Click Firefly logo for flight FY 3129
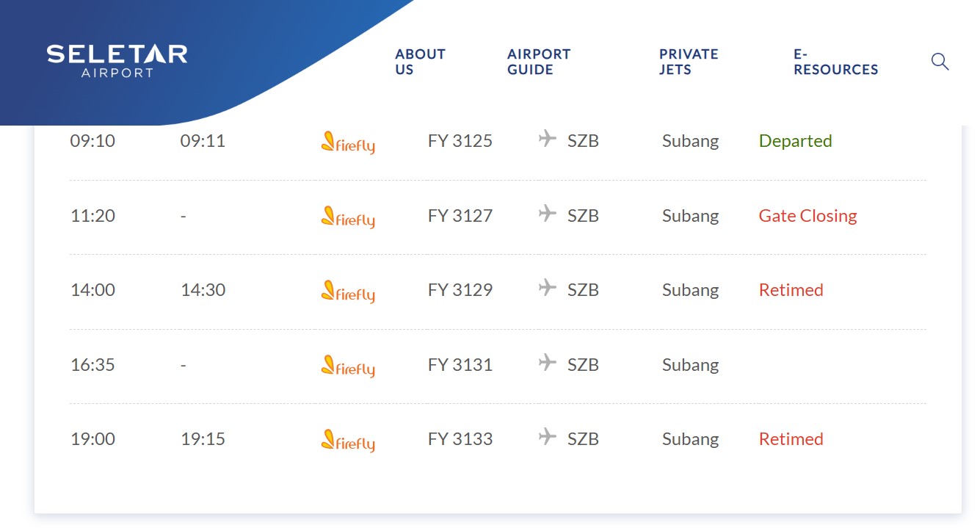The image size is (980, 528). (x=348, y=291)
